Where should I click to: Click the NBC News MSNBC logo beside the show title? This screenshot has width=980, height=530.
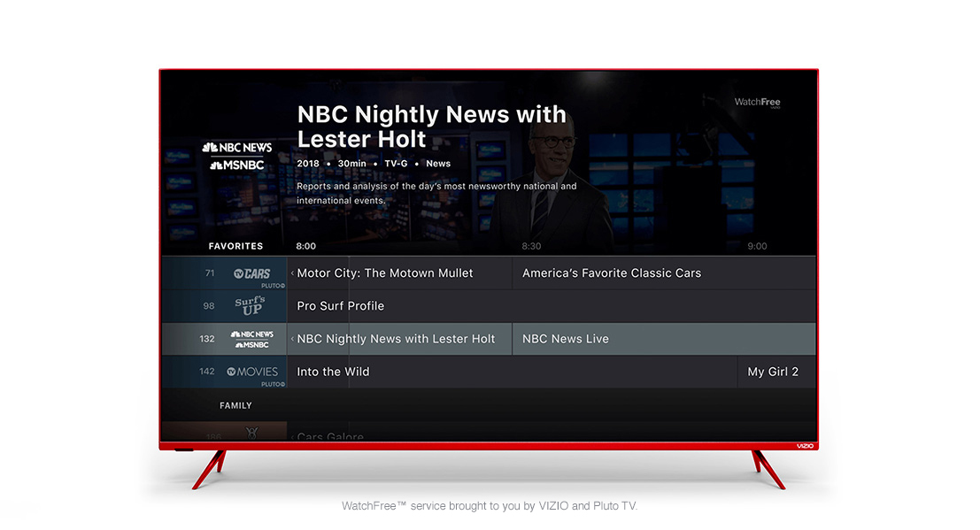click(237, 157)
